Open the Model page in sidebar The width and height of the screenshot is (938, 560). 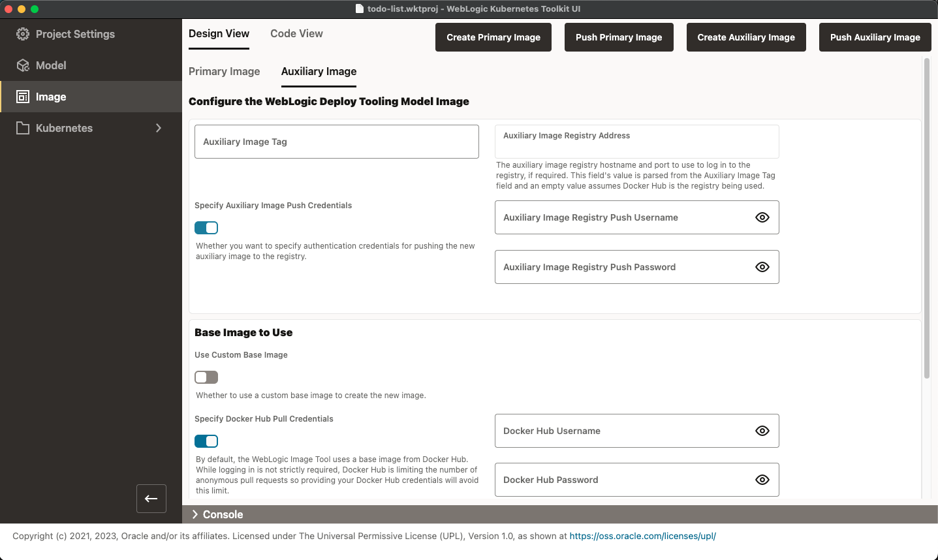91,65
